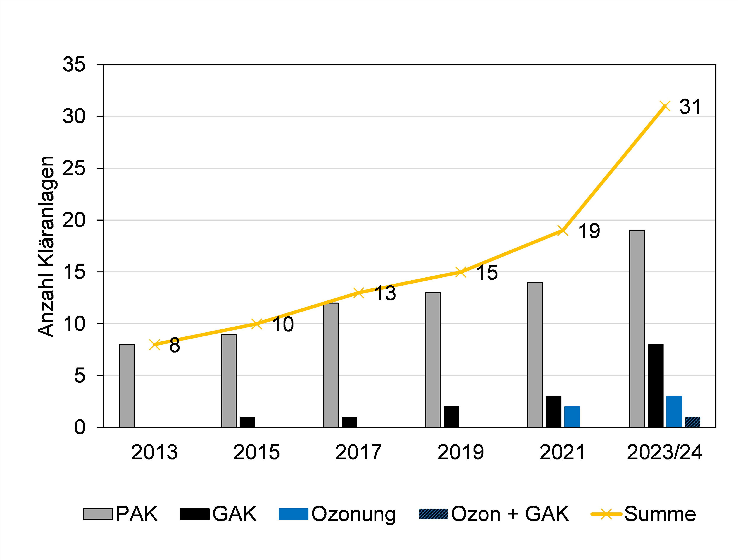Select the hatched Ozon + GAK bar

[x=693, y=422]
